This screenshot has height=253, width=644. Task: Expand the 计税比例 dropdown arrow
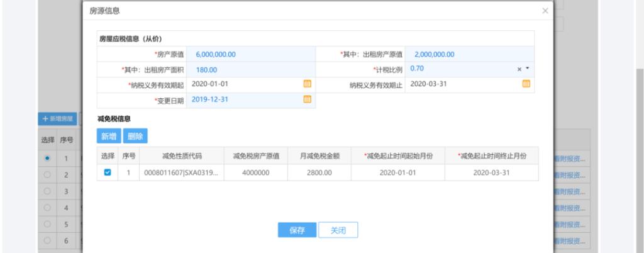528,69
